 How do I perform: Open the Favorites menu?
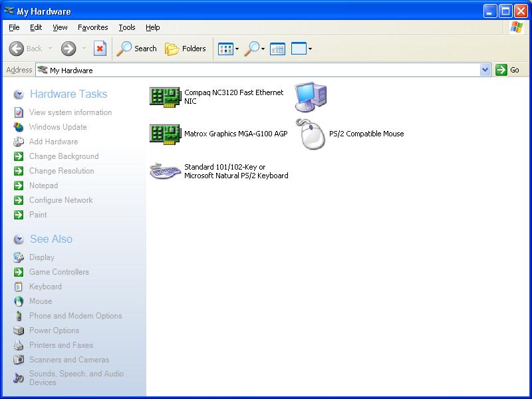click(x=92, y=27)
